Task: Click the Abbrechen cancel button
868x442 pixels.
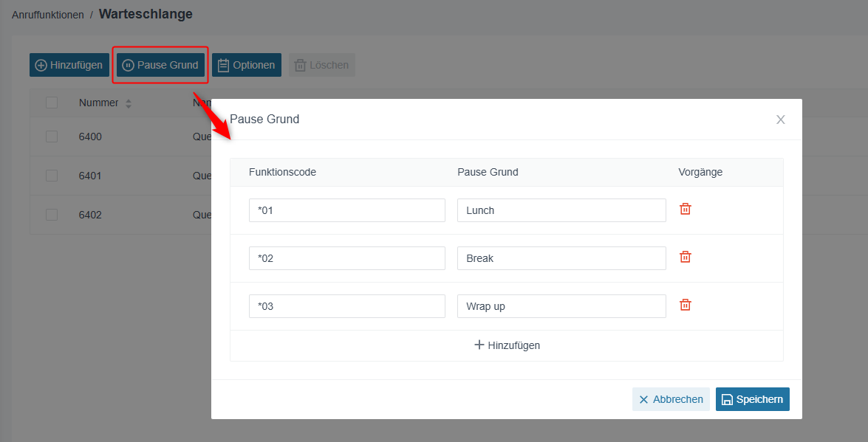Action: click(671, 399)
